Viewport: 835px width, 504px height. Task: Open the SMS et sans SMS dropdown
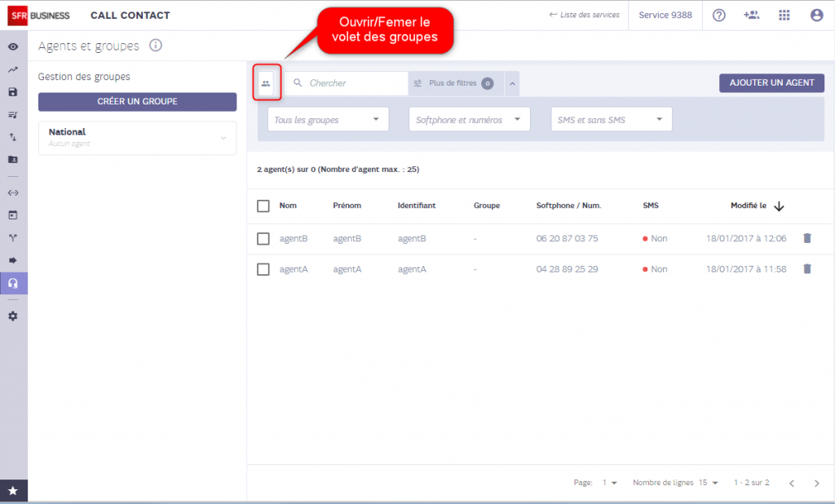[612, 119]
